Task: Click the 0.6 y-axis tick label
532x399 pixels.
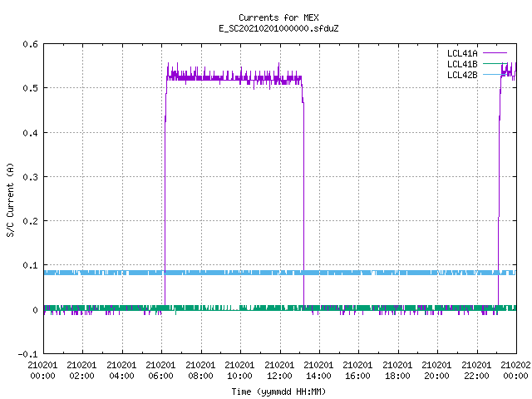Action: [30, 44]
